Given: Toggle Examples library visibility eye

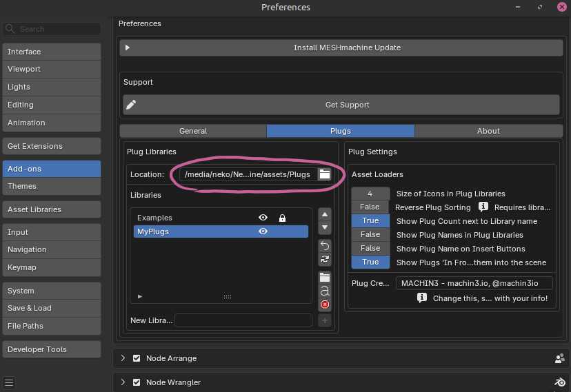Looking at the screenshot, I should 263,218.
